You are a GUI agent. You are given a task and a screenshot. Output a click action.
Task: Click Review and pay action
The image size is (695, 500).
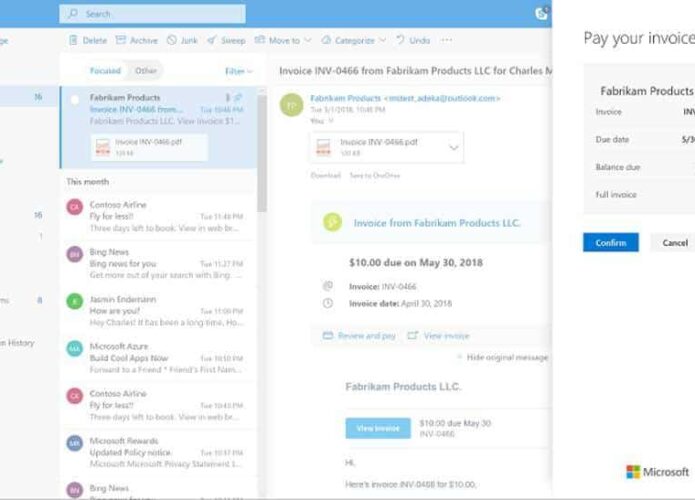(x=359, y=336)
